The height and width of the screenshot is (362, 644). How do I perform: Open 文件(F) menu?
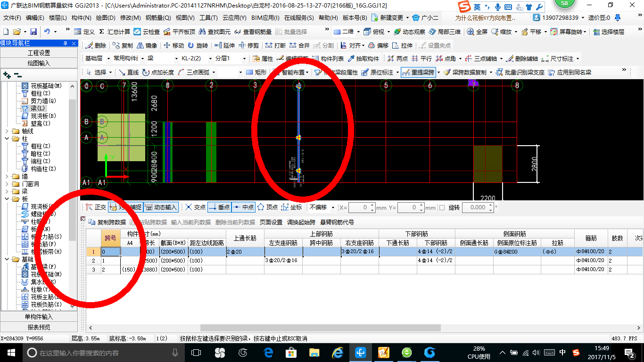[x=12, y=17]
